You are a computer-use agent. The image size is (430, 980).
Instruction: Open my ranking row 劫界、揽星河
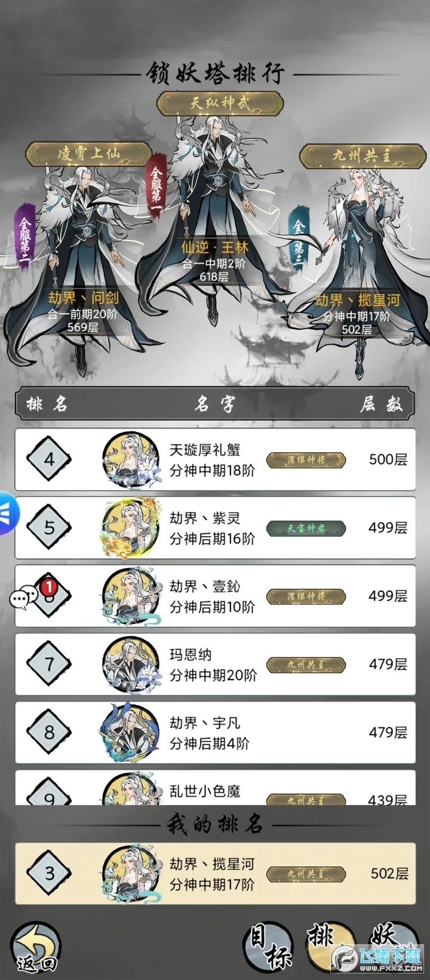pyautogui.click(x=215, y=874)
